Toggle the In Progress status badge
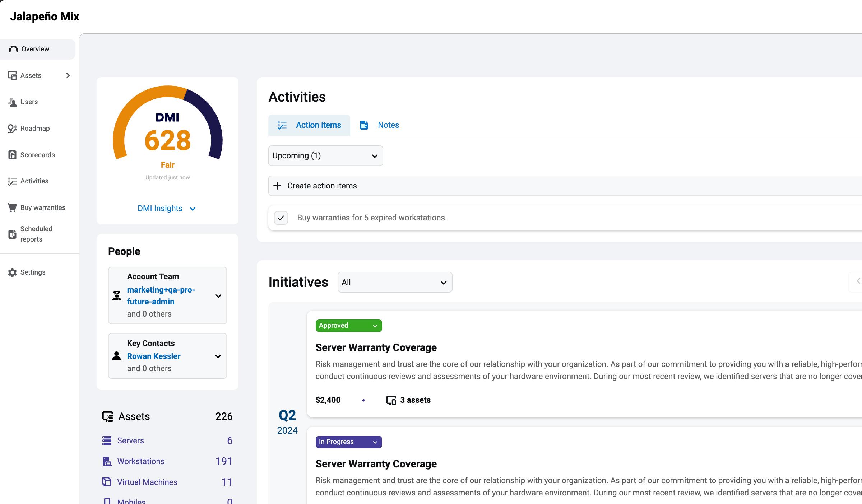 coord(348,442)
